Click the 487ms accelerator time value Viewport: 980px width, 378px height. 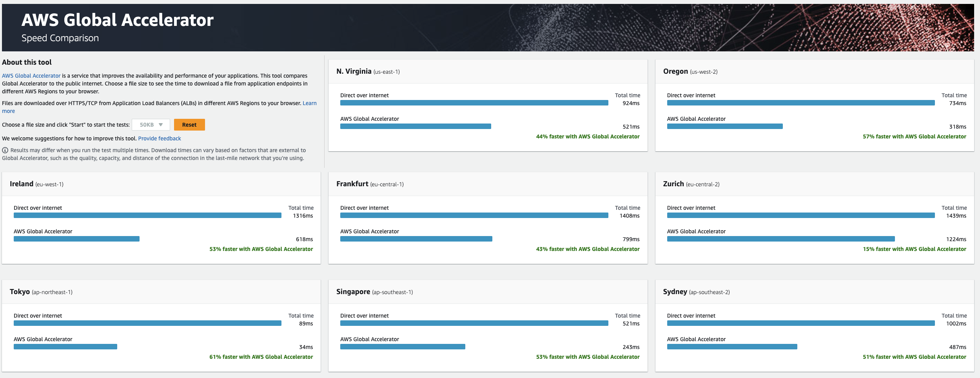[958, 347]
